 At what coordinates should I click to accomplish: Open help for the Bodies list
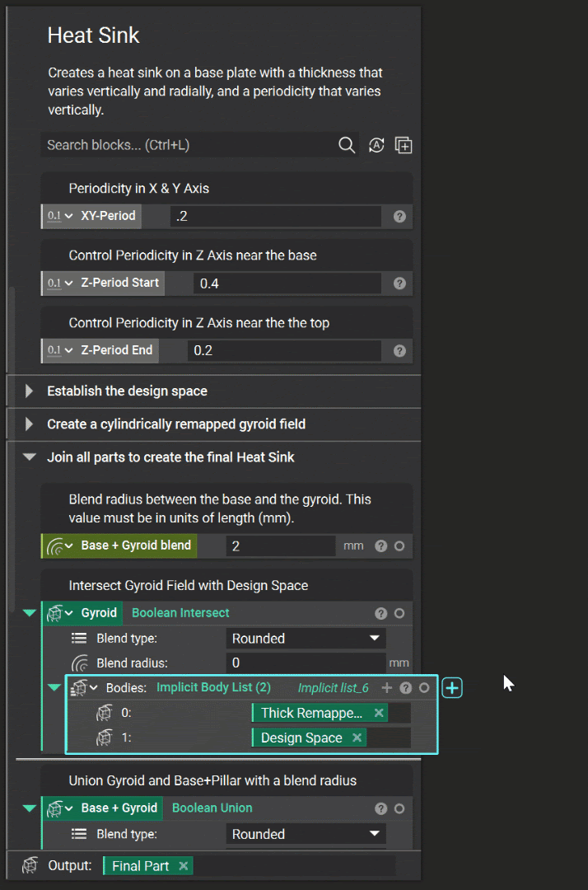tap(405, 688)
